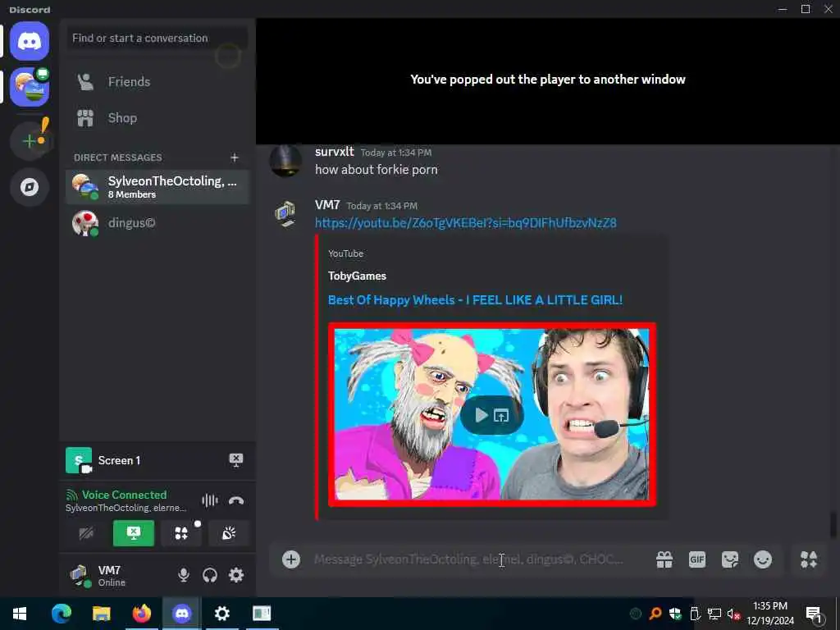Add a server with the plus icon
Image resolution: width=840 pixels, height=630 pixels.
(x=30, y=141)
